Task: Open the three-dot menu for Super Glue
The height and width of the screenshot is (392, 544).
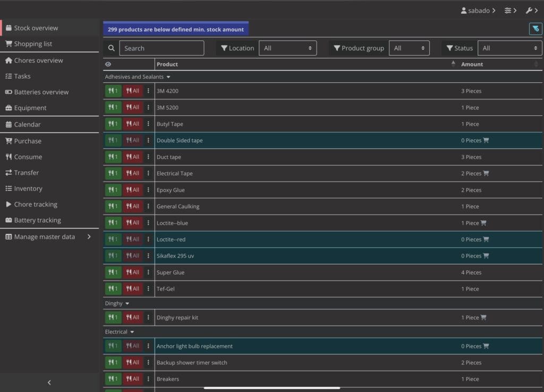Action: pyautogui.click(x=148, y=272)
